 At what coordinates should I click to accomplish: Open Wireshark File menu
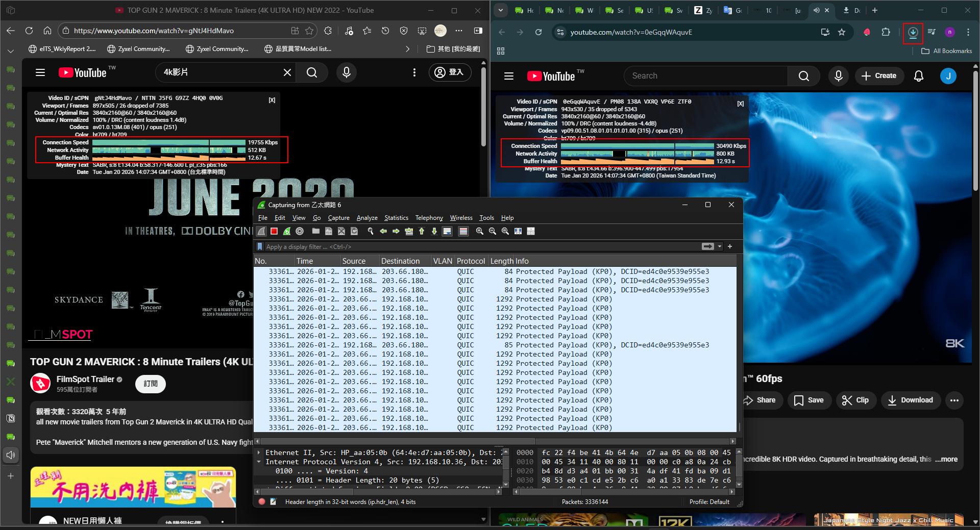pyautogui.click(x=263, y=218)
